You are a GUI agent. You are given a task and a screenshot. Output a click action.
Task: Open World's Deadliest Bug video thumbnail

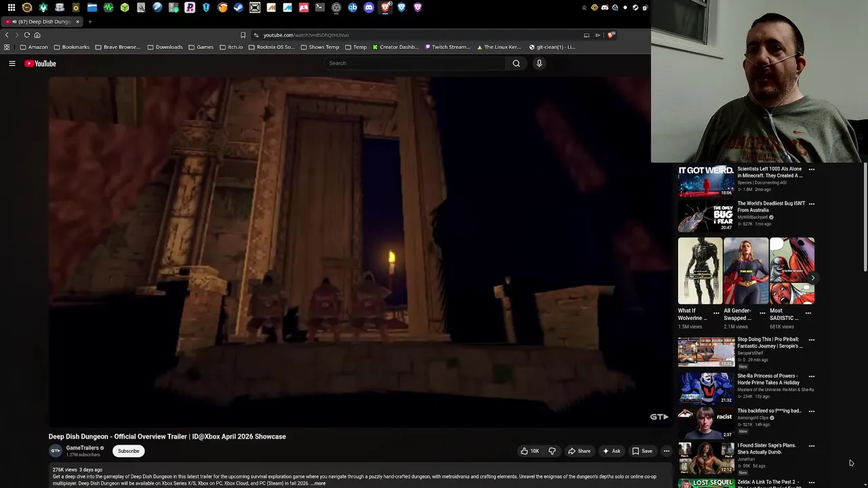(x=706, y=216)
